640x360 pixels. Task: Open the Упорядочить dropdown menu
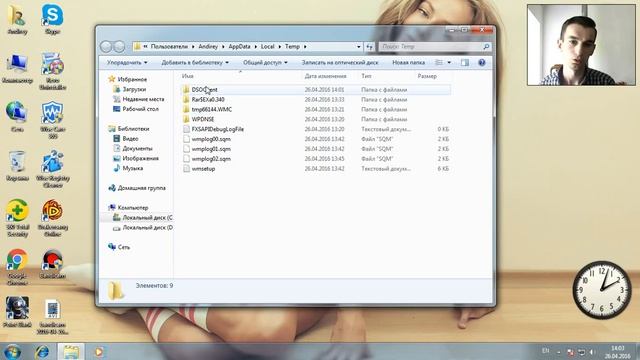[x=127, y=62]
